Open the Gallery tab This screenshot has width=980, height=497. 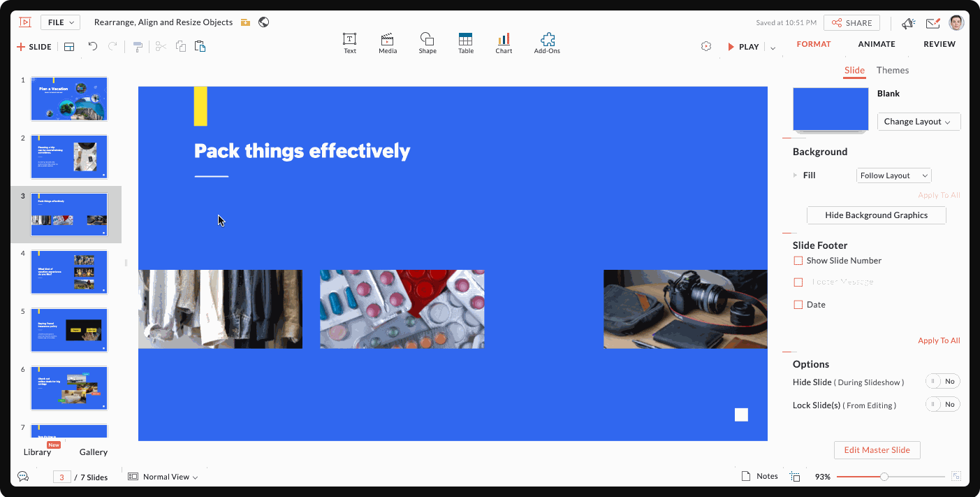coord(94,452)
